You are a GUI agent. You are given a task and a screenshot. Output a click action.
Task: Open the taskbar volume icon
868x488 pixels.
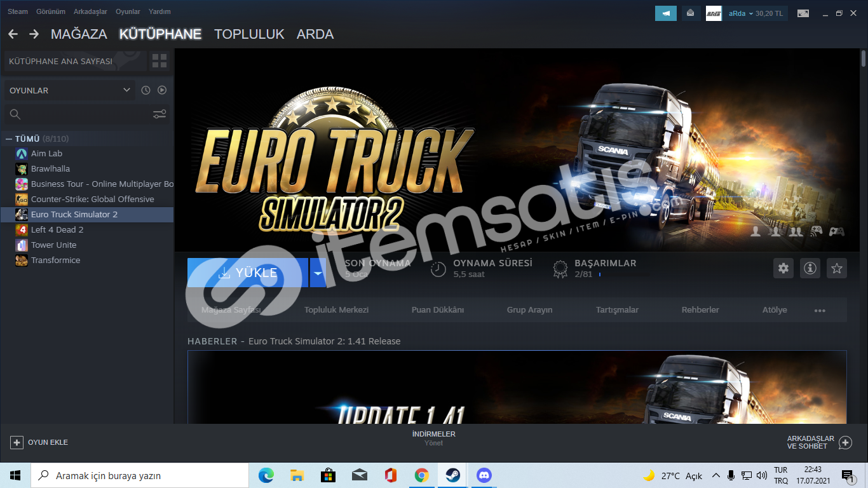pos(761,475)
